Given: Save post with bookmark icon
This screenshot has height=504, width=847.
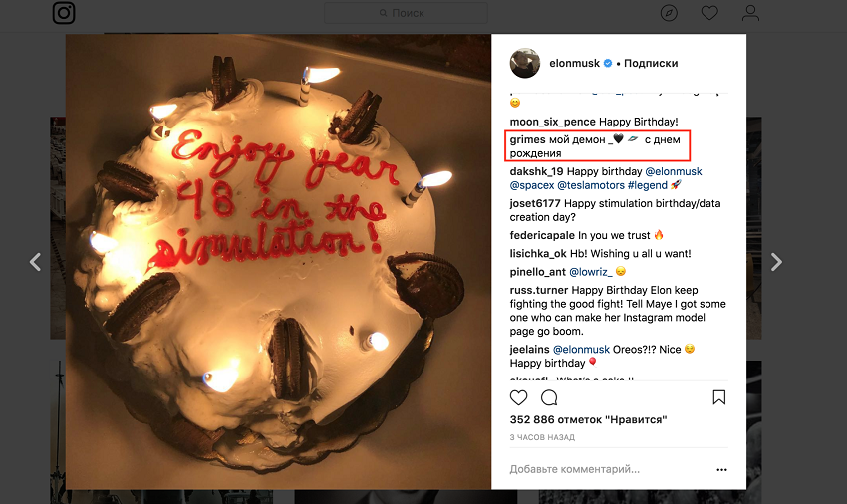Looking at the screenshot, I should [x=719, y=397].
